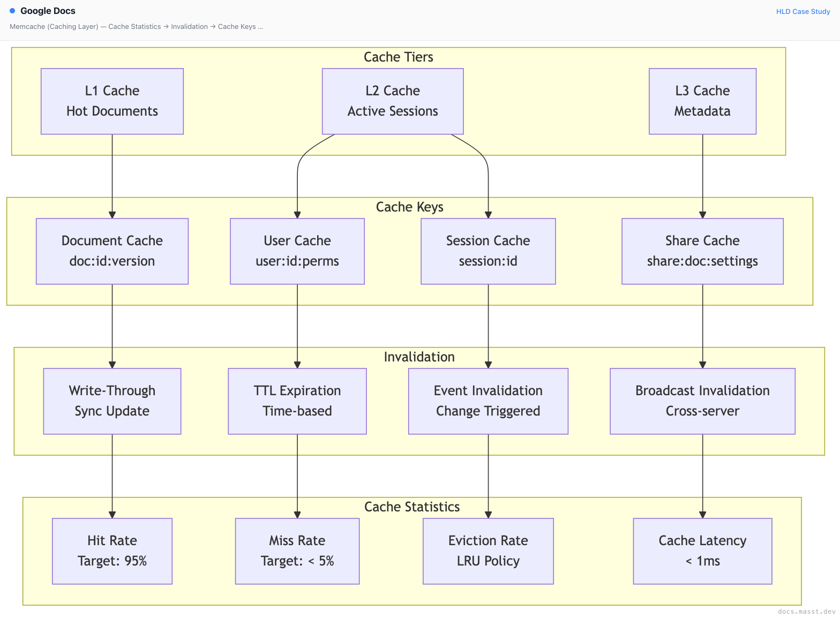
Task: Select the Eviction Rate LRU Policy node
Action: (x=488, y=551)
